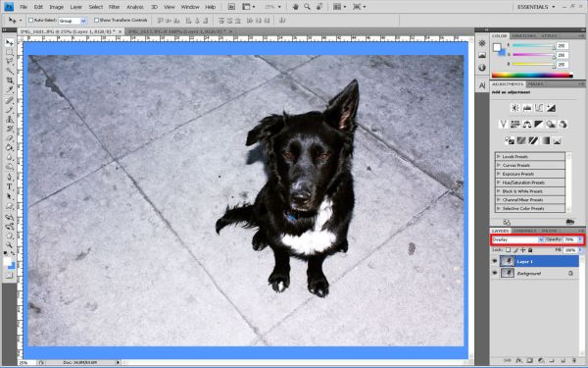Enable Show Transform Controls checkbox
The image size is (588, 368).
[96, 21]
